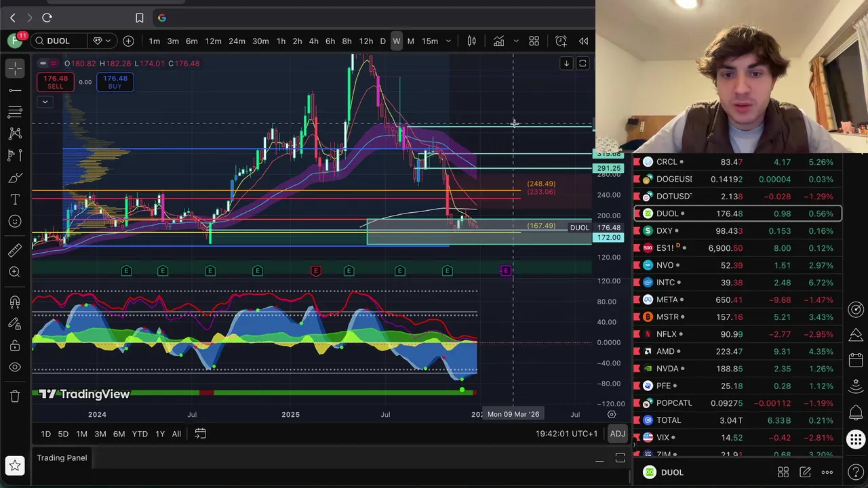Start bar replay mode
Viewport: 868px width, 488px height.
(x=583, y=41)
